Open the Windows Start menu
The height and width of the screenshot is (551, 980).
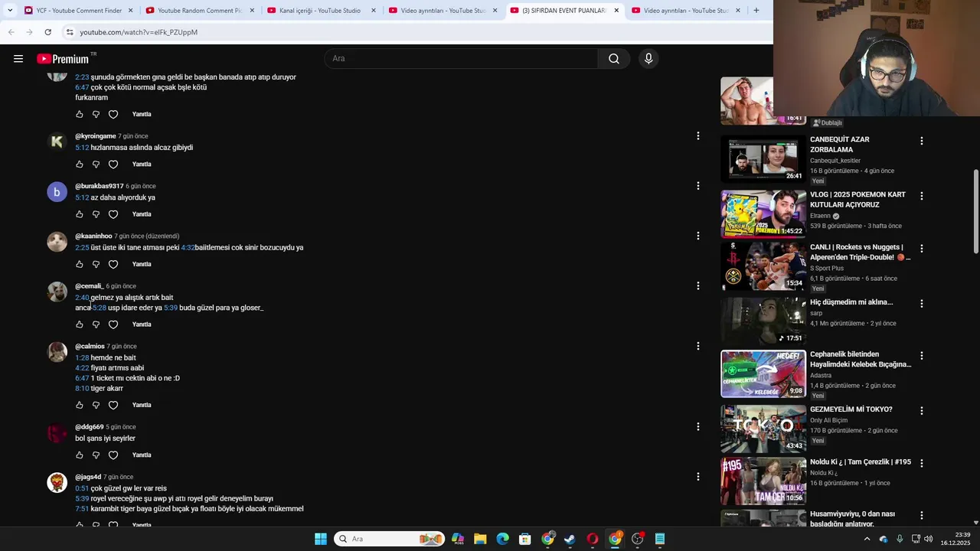[x=321, y=539]
